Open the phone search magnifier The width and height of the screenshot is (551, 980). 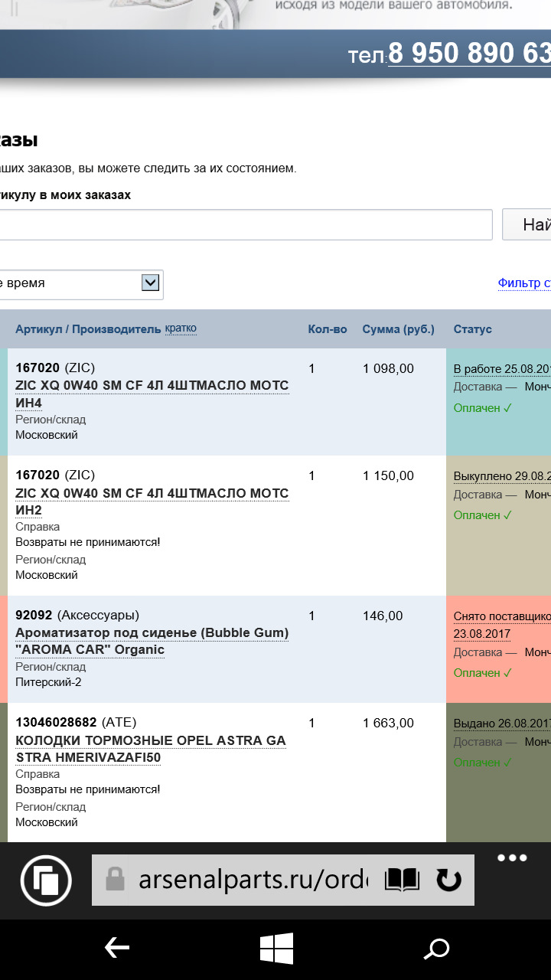(436, 949)
